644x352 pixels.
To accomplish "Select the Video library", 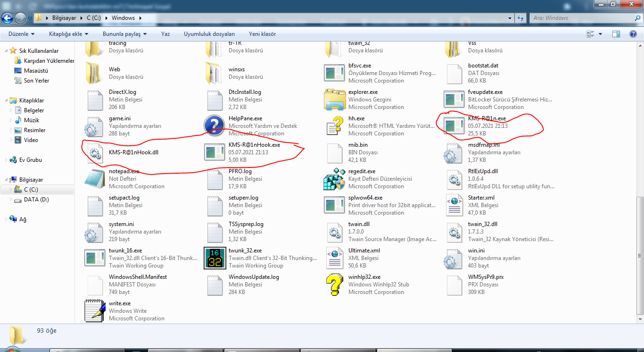I will coord(31,140).
